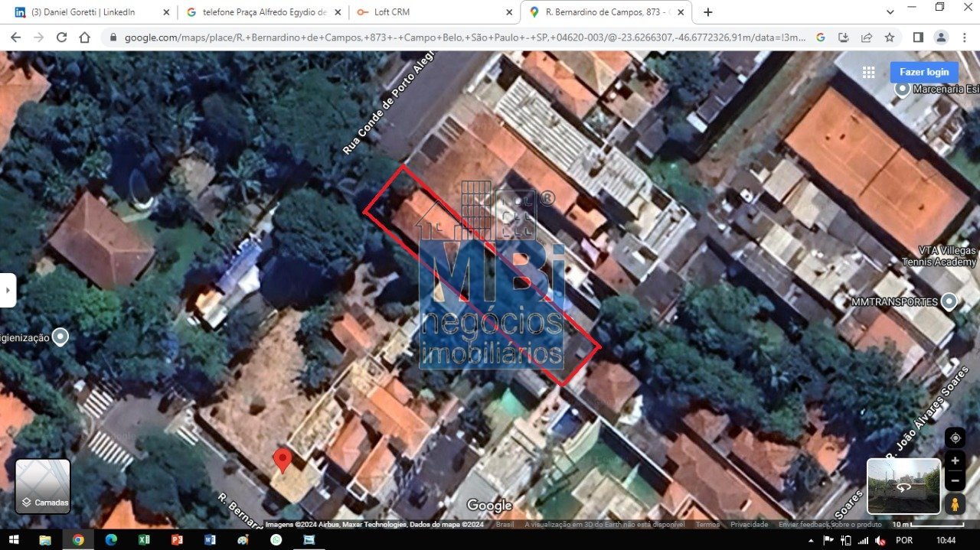The image size is (980, 550).
Task: Open the browser home page
Action: click(x=84, y=37)
